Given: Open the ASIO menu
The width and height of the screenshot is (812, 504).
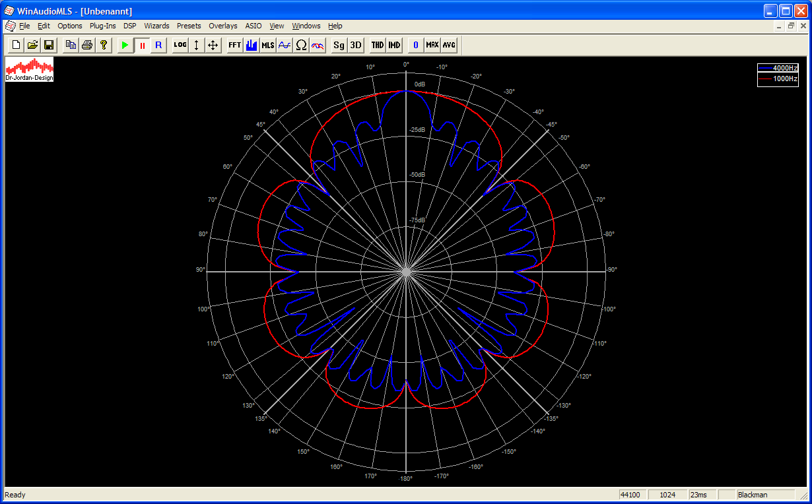Looking at the screenshot, I should tap(254, 26).
